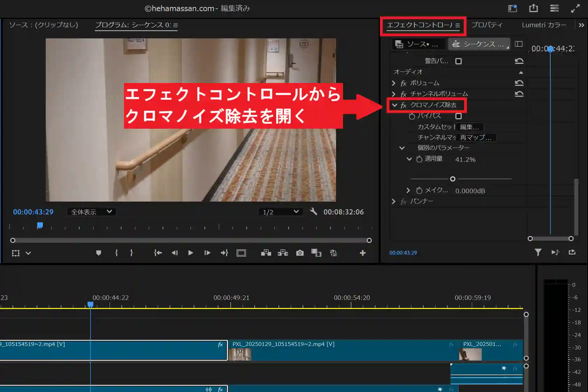Open the filter properties funnel icon
This screenshot has width=588, height=392.
point(538,252)
